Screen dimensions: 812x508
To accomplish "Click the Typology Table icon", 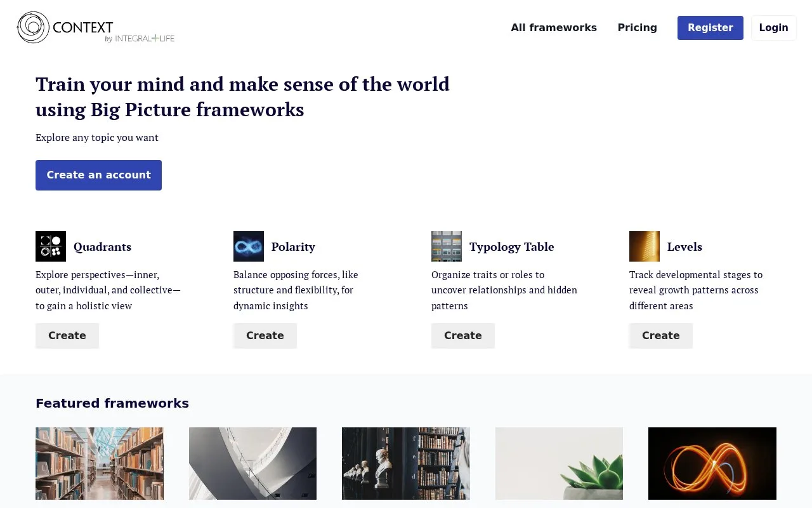I will 447,246.
